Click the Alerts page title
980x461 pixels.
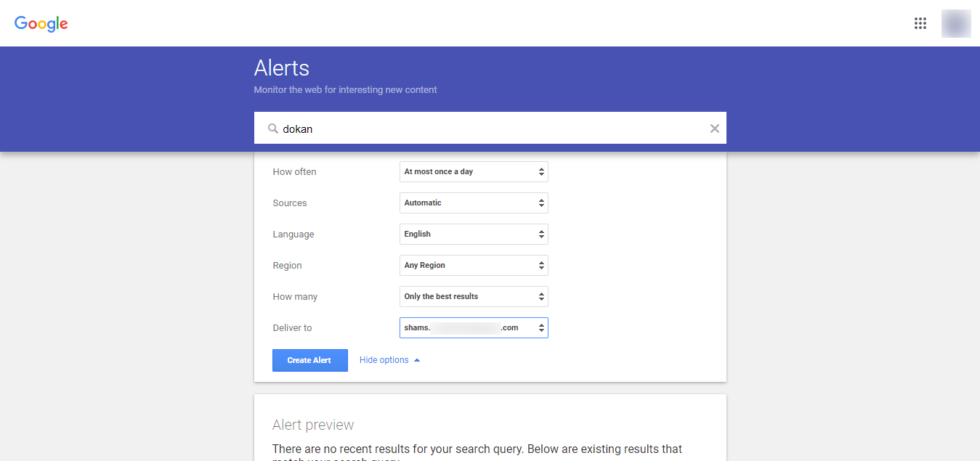[282, 68]
